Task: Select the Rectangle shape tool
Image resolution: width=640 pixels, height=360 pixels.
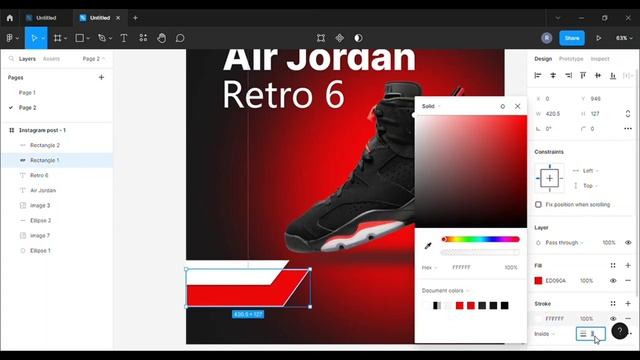Action: point(80,38)
